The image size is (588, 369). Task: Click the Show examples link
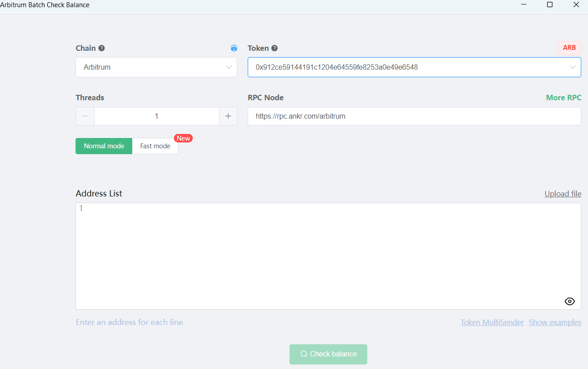555,322
